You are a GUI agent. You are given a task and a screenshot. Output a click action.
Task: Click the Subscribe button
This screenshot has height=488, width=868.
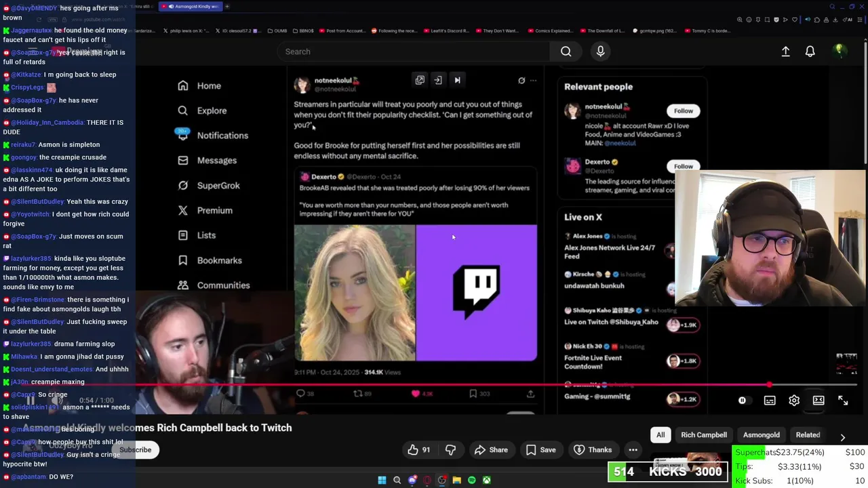coord(135,449)
